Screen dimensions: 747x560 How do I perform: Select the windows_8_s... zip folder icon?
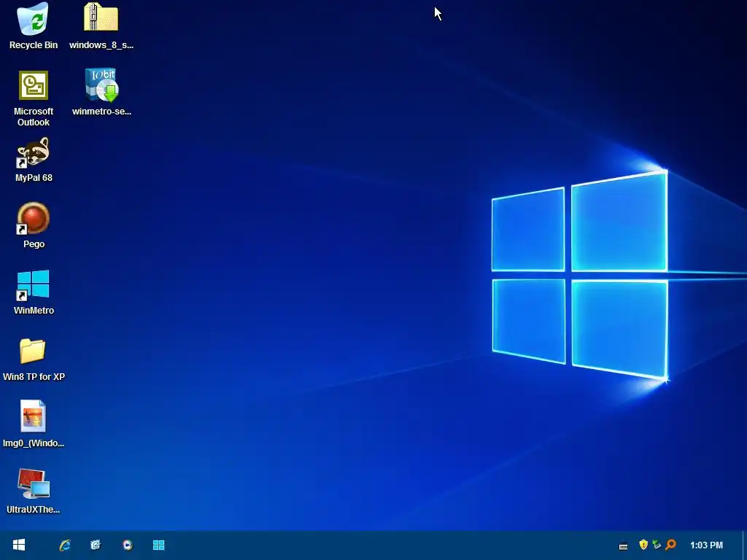point(101,17)
